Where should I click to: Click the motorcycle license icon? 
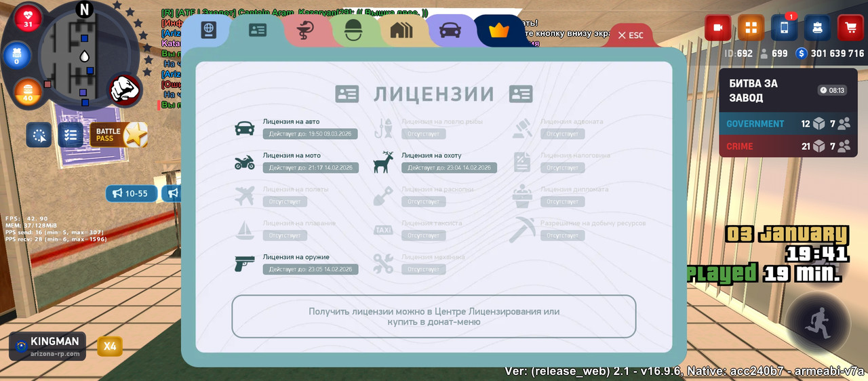[244, 162]
